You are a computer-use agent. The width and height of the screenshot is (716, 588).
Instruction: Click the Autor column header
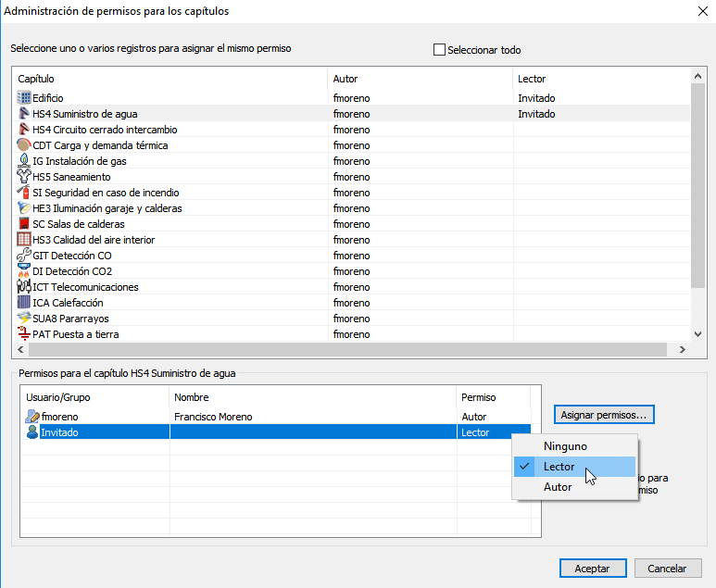tap(421, 79)
